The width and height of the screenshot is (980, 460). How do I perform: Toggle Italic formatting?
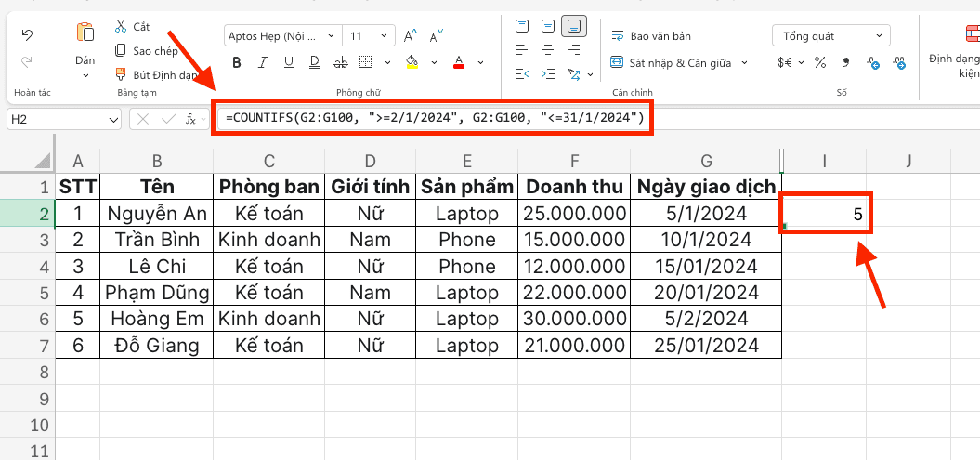pos(263,62)
